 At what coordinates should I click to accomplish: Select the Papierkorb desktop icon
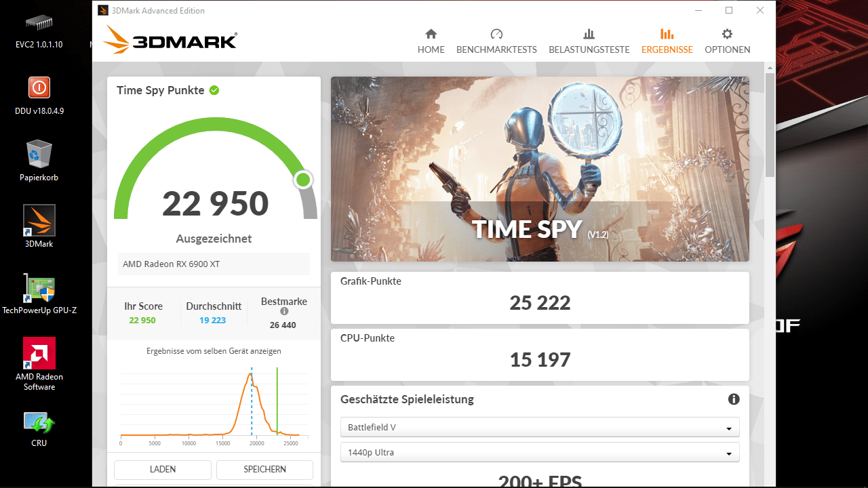pos(39,161)
